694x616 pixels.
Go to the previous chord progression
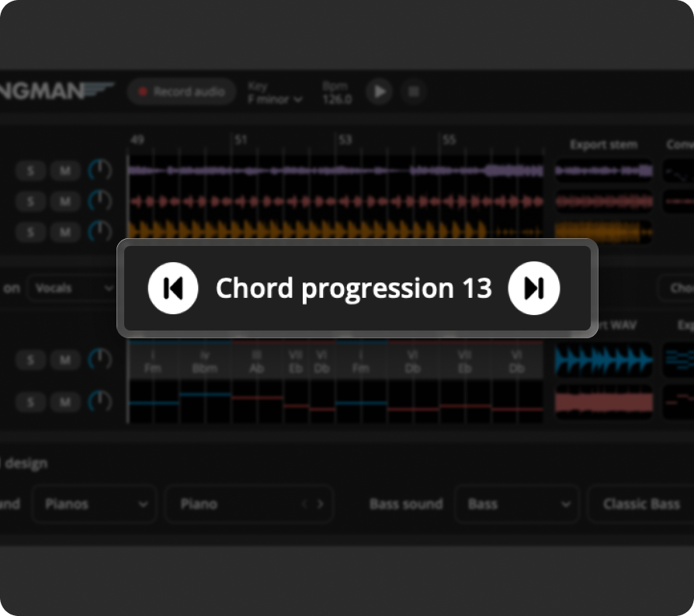[x=173, y=289]
